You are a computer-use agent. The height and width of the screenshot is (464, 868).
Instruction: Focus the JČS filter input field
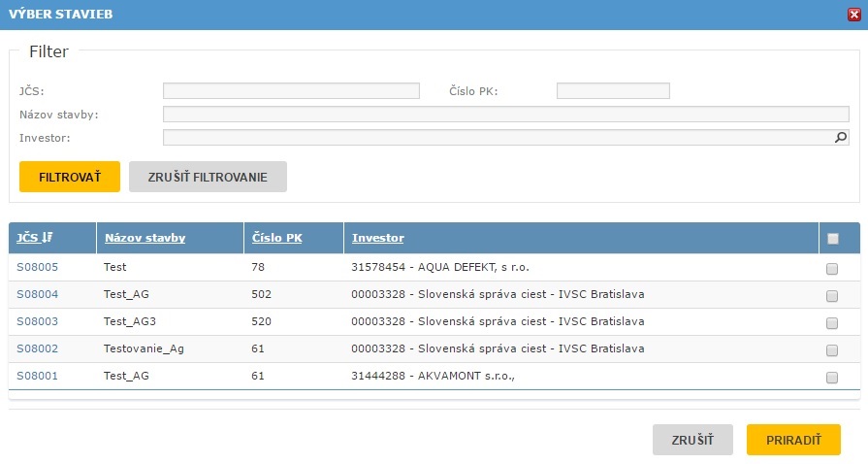(291, 91)
